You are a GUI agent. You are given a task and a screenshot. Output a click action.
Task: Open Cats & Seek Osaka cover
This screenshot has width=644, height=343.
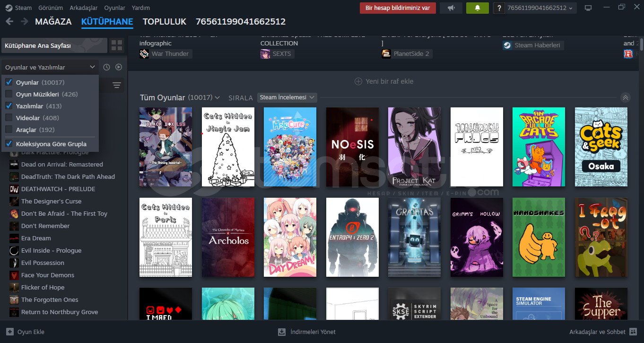click(x=601, y=147)
